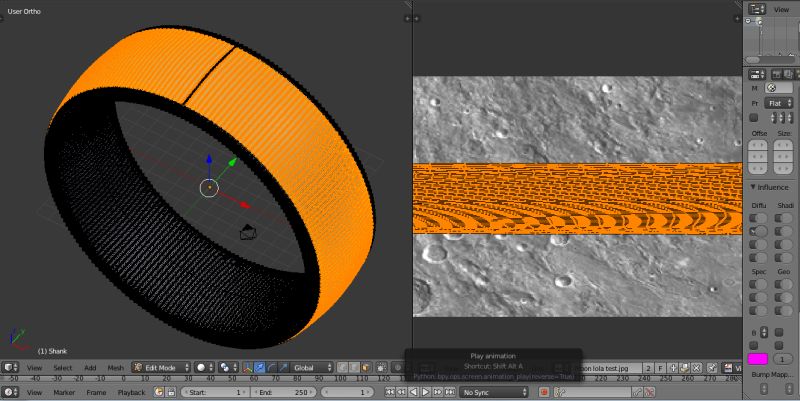This screenshot has width=800, height=401.
Task: Play animation in reverse button
Action: tap(413, 392)
